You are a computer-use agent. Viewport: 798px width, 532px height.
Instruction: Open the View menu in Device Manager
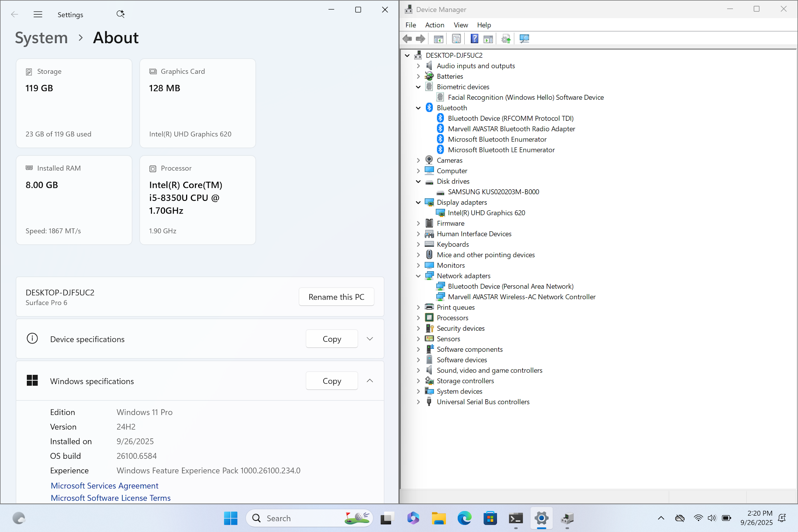(460, 25)
